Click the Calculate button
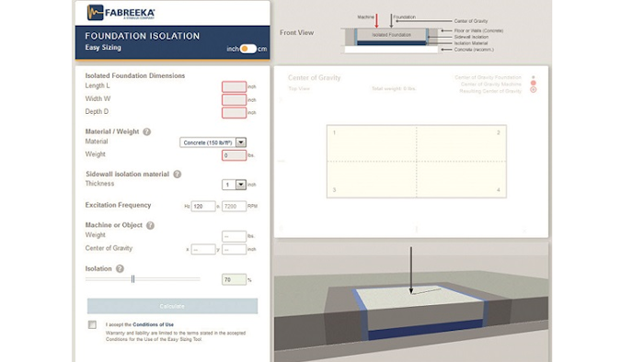The image size is (644, 362). [x=172, y=306]
